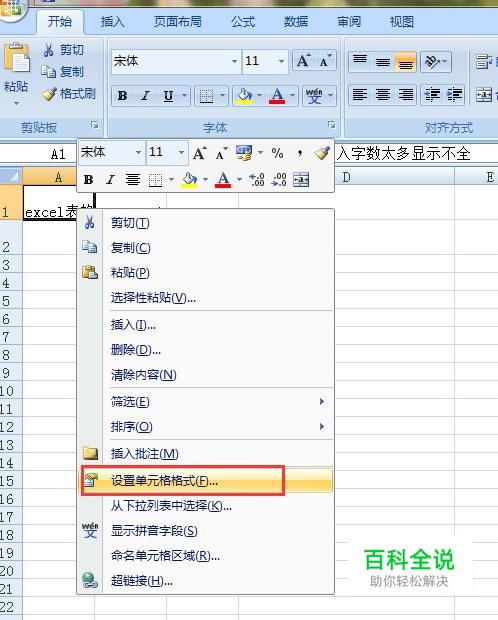Click center align on the mini toolbar
The width and height of the screenshot is (498, 620).
pyautogui.click(x=133, y=180)
